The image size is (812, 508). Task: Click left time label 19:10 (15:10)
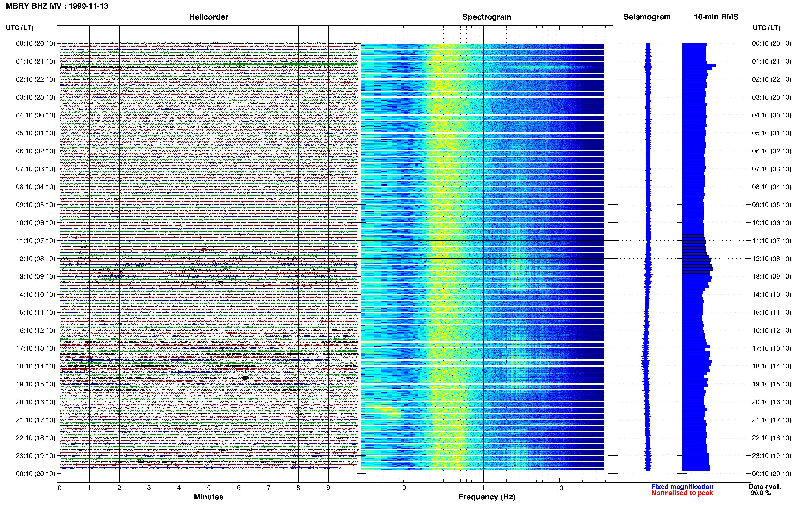35,384
